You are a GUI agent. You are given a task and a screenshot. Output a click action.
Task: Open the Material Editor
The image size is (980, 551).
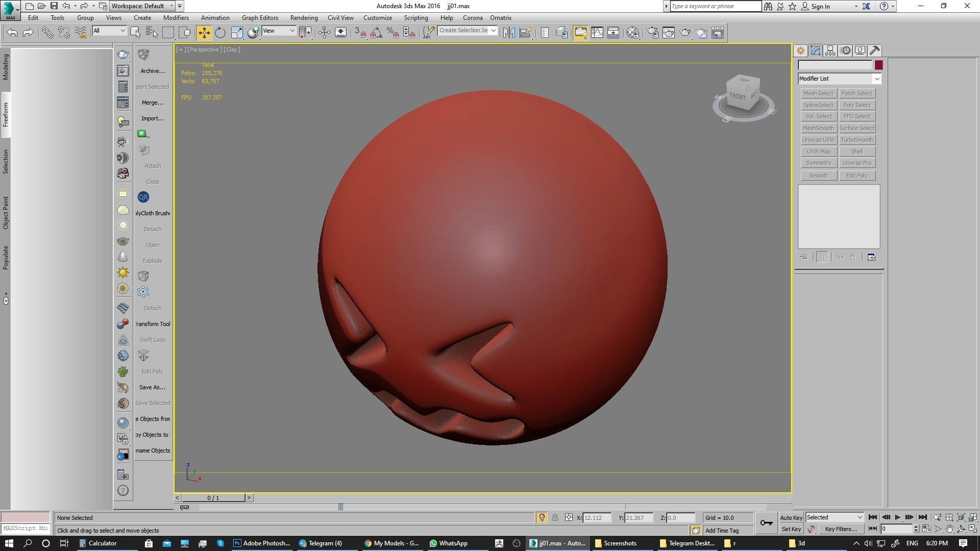(633, 33)
